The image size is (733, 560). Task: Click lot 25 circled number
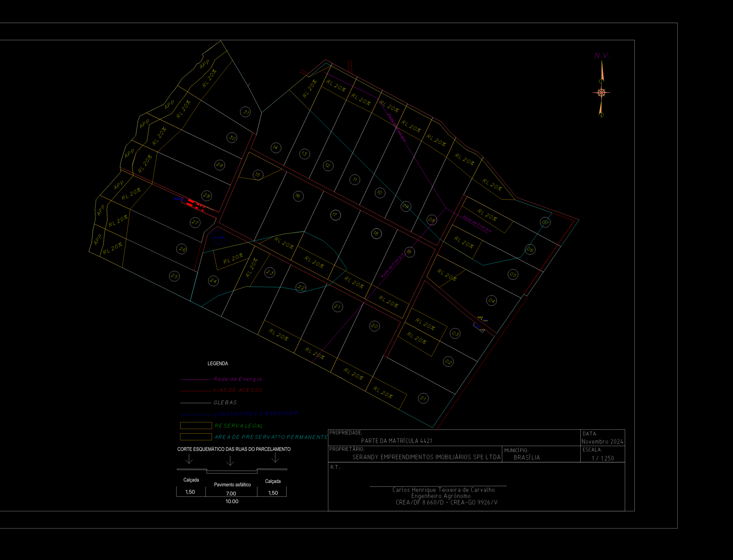pyautogui.click(x=174, y=276)
